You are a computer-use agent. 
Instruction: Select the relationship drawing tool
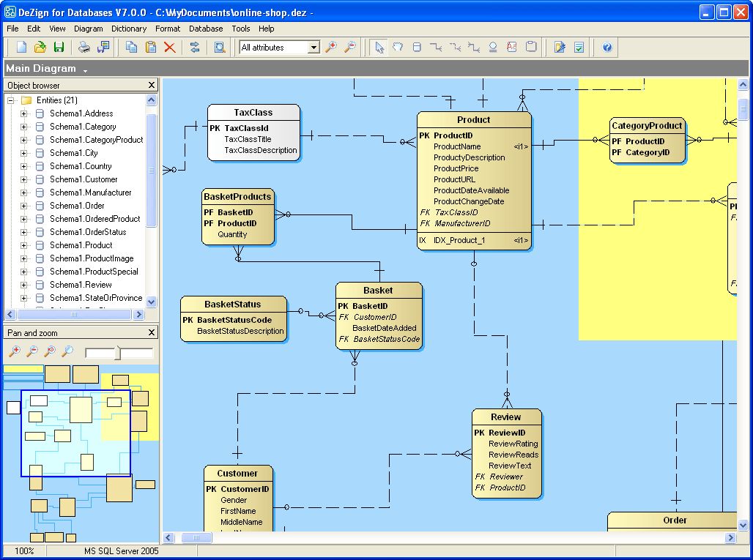point(436,47)
